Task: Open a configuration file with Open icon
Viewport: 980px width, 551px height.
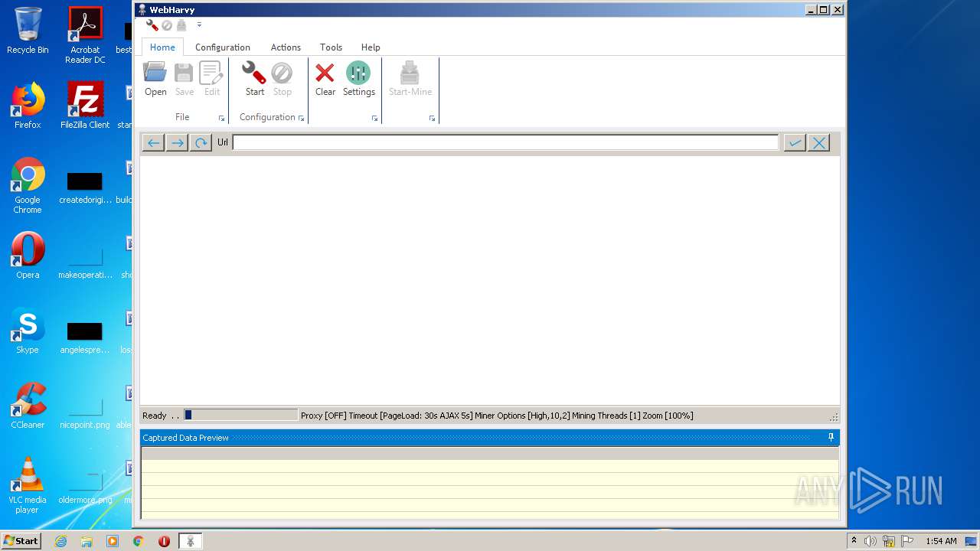Action: (x=155, y=80)
